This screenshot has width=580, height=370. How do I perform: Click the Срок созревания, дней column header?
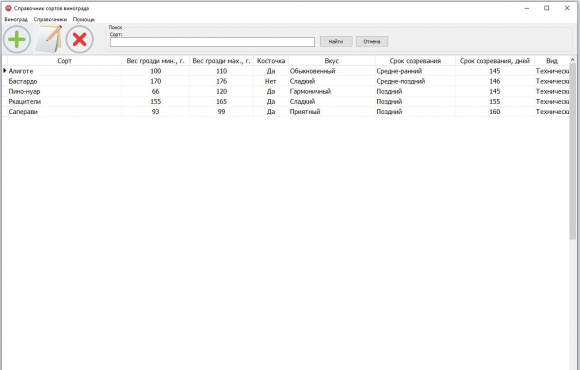(495, 61)
